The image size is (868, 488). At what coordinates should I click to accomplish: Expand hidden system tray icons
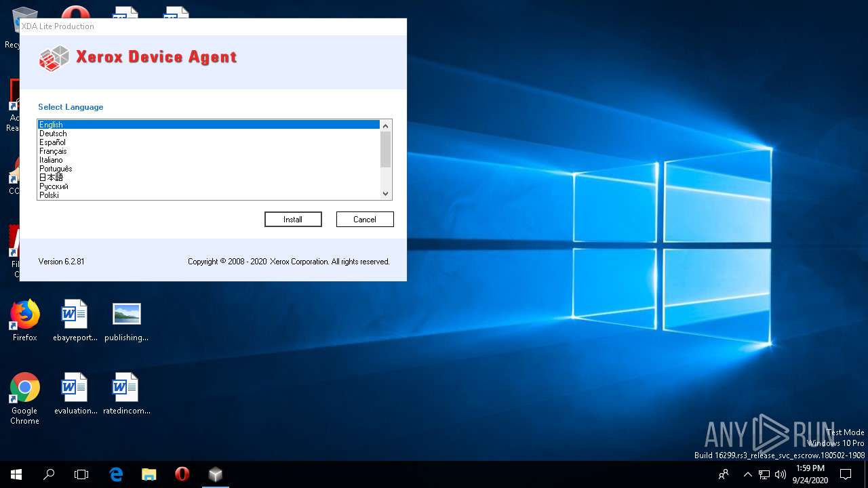[747, 474]
